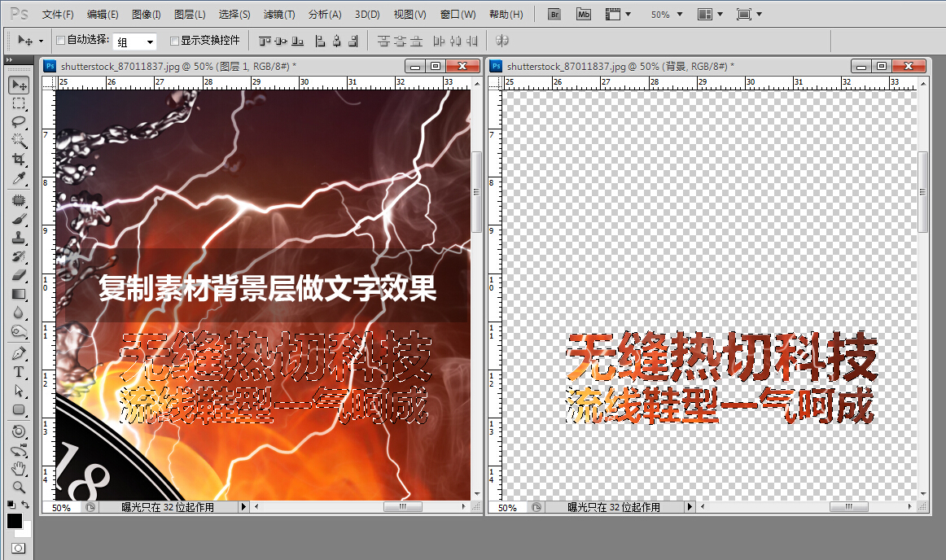Activate the Crop tool
Image resolution: width=946 pixels, height=560 pixels.
(20, 160)
